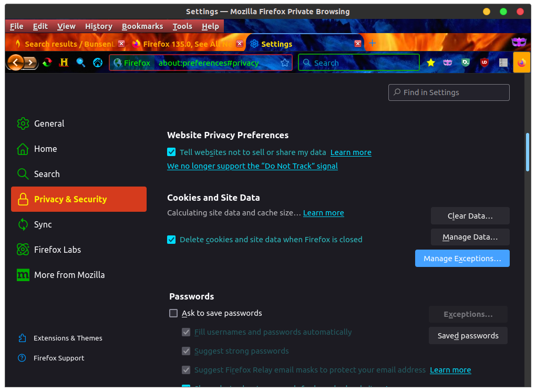Open the uBlock Origin extension icon
The height and width of the screenshot is (392, 536).
(x=484, y=63)
